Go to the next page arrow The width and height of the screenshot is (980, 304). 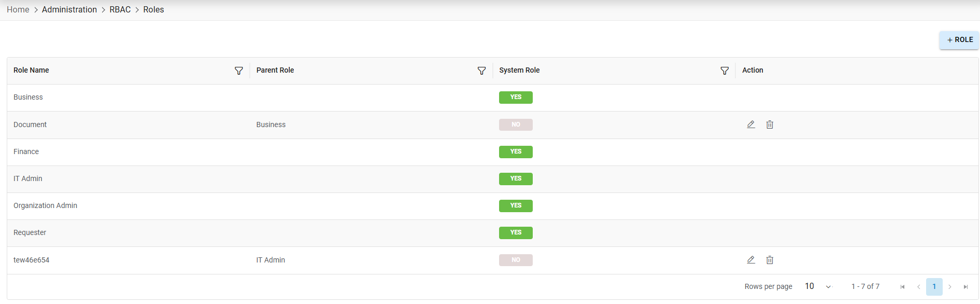pos(950,287)
